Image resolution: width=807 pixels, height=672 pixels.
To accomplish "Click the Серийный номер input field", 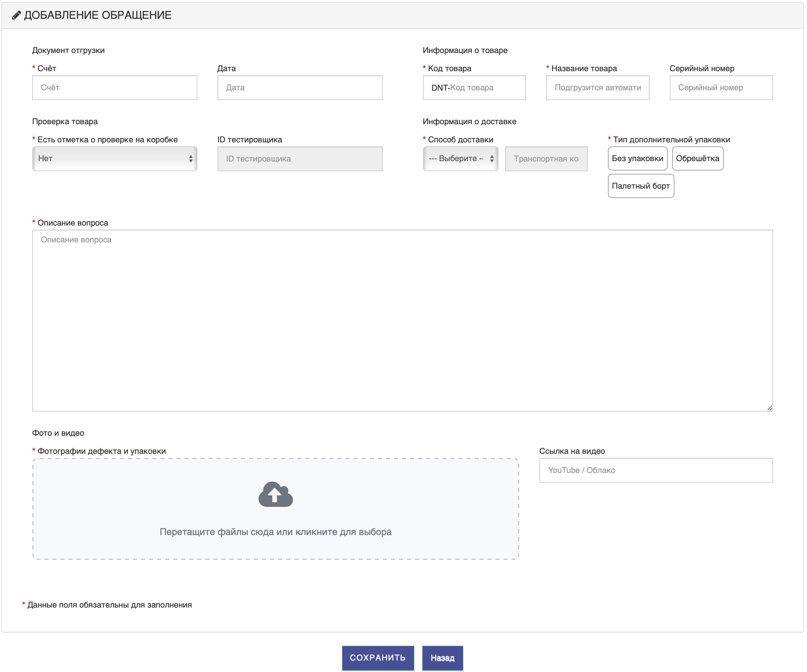I will [x=721, y=88].
